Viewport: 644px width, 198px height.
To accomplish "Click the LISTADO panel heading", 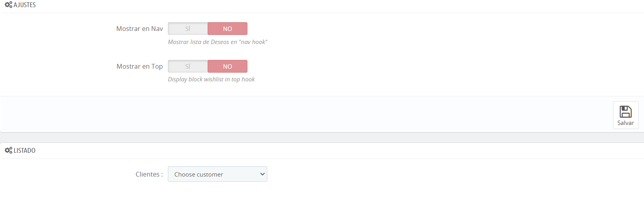I will 25,150.
